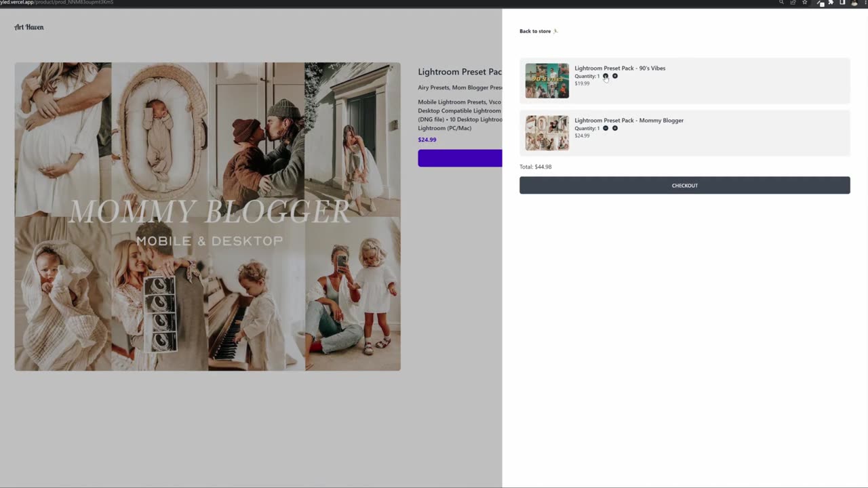Viewport: 868px width, 488px height.
Task: Open the Mommy Blogger cart thumbnail
Action: click(x=547, y=133)
